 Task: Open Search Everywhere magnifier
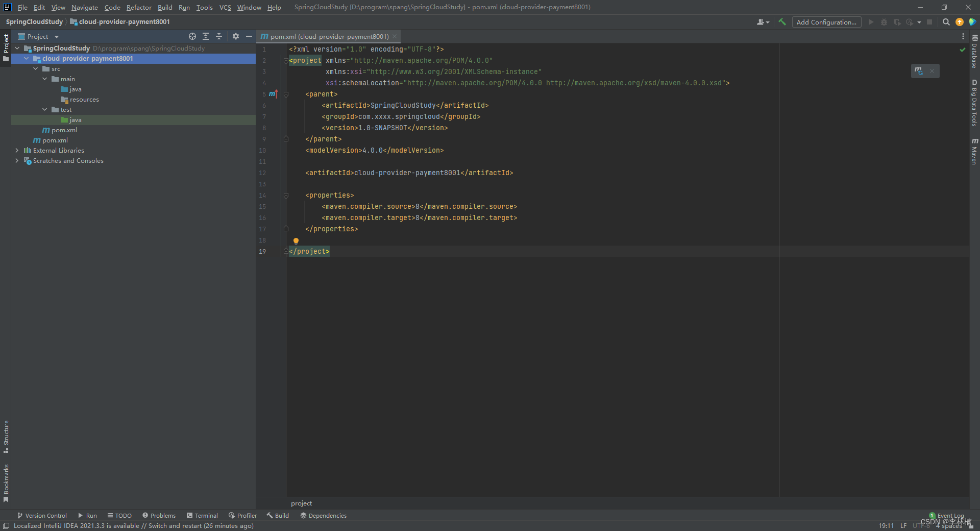946,22
